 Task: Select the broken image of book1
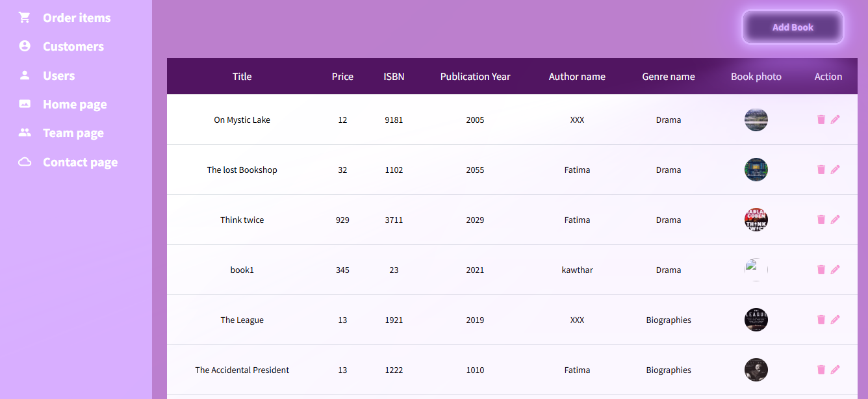pos(756,270)
